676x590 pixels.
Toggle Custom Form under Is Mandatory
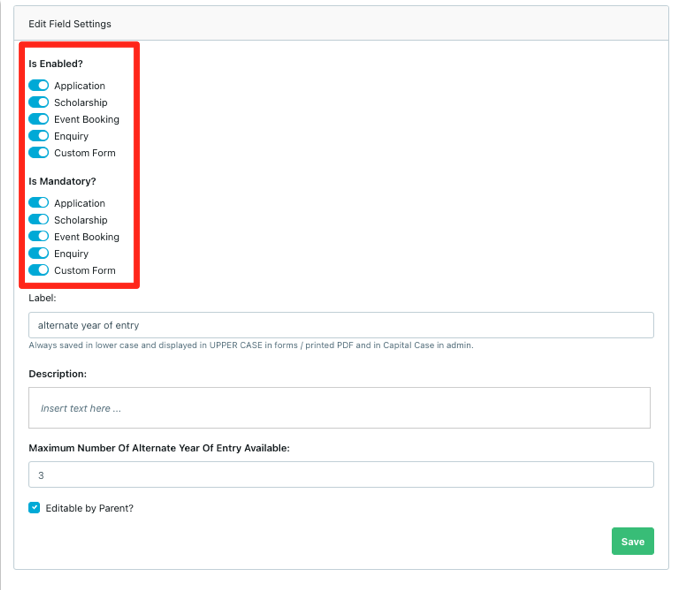(x=38, y=270)
